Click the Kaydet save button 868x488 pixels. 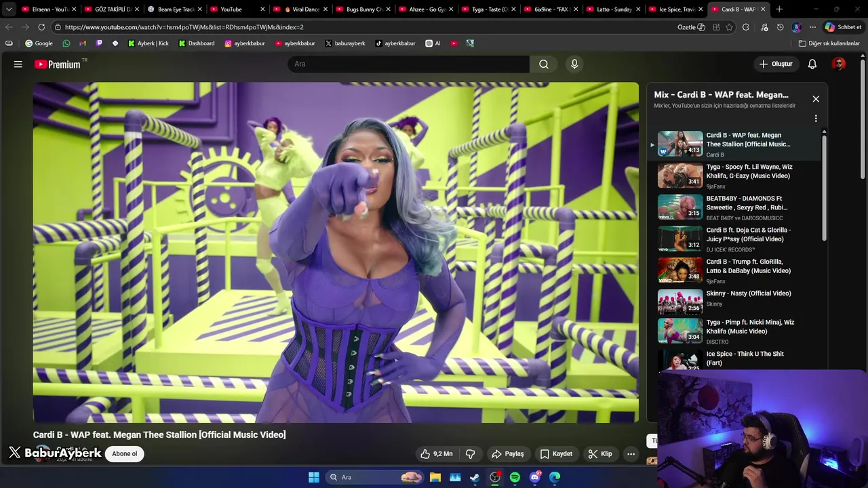point(556,454)
